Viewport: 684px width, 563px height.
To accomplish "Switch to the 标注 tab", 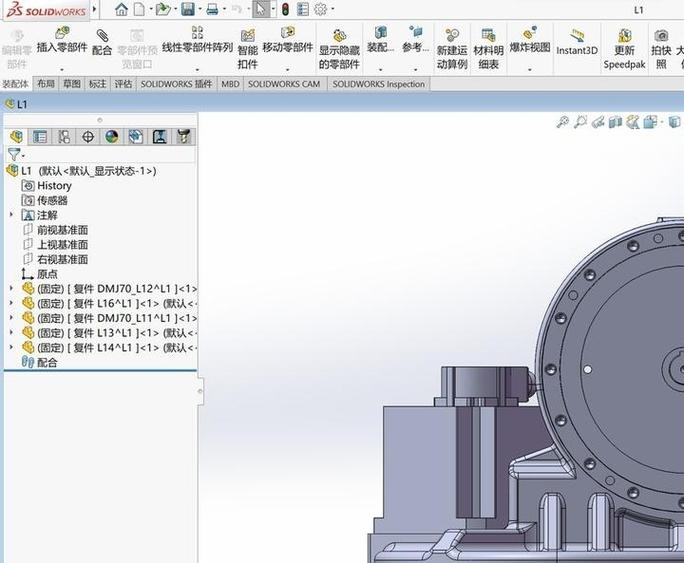I will tap(97, 84).
